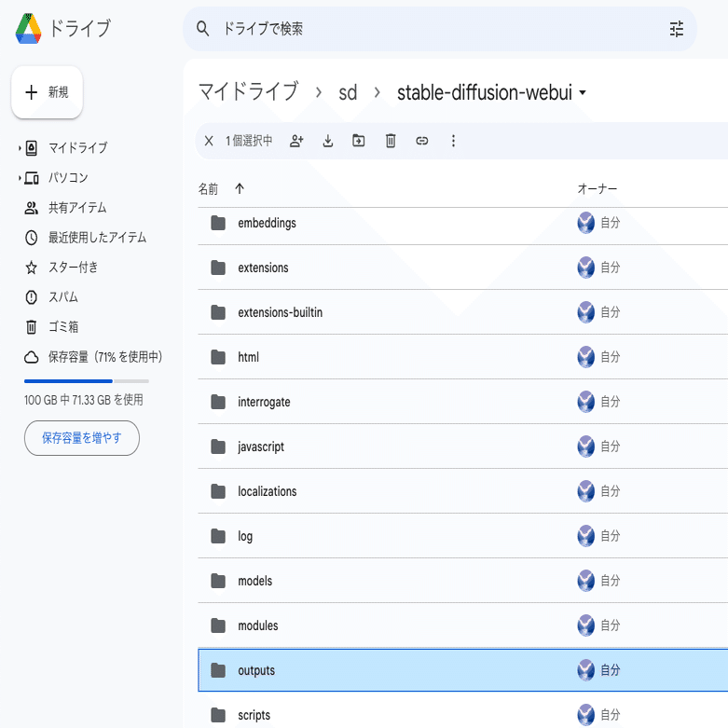The width and height of the screenshot is (728, 728).
Task: Clear selection with the X icon
Action: point(209,141)
